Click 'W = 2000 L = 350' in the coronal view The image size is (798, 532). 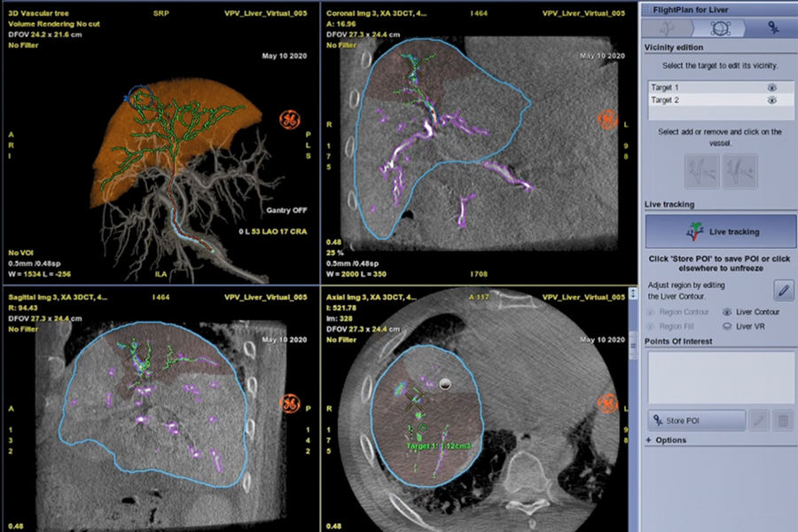[356, 274]
